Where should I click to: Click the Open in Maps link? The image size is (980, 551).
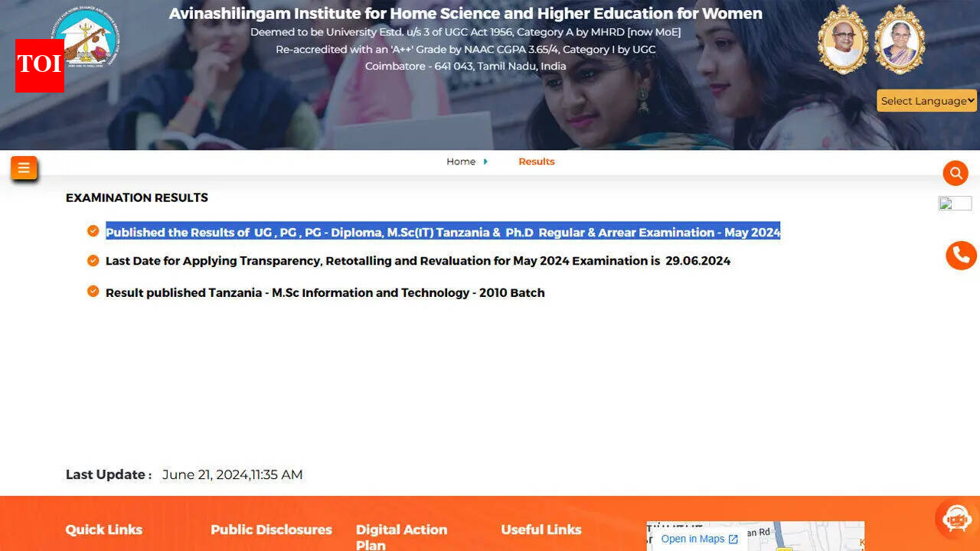point(699,539)
